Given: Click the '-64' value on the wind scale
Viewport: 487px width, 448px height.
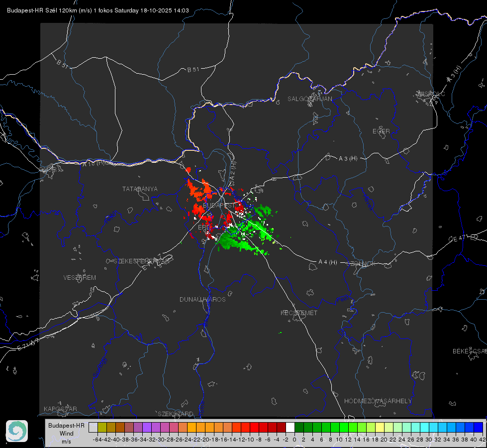Looking at the screenshot, I should (97, 440).
